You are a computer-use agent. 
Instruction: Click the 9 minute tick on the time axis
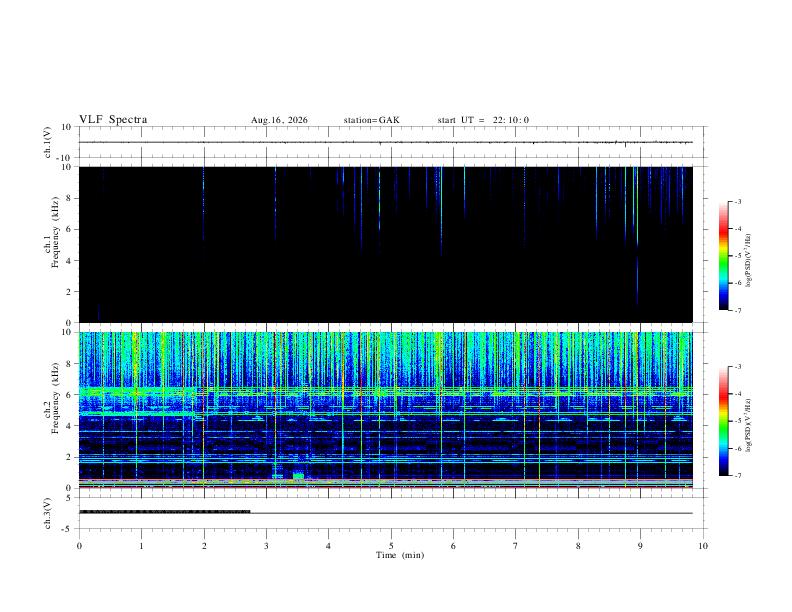pos(640,546)
